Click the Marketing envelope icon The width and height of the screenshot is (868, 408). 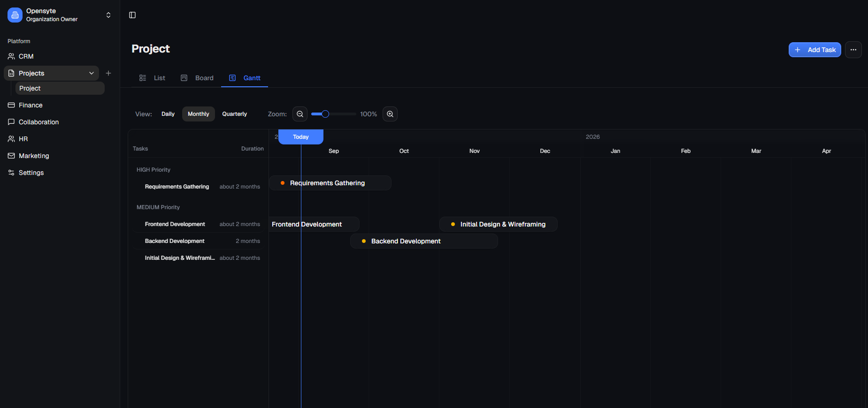click(x=11, y=156)
